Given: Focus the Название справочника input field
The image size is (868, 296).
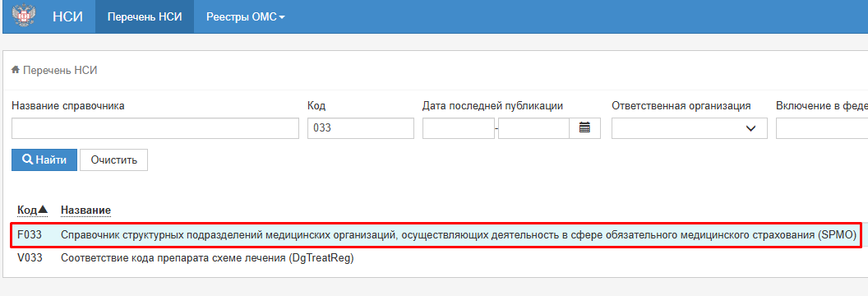Looking at the screenshot, I should tap(155, 127).
